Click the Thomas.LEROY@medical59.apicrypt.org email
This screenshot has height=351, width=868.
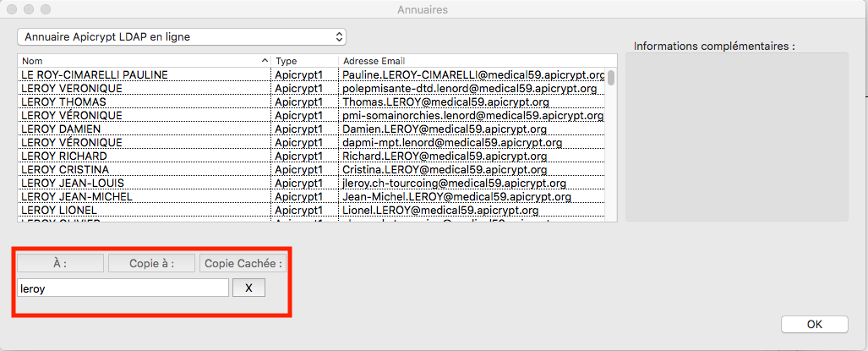tap(445, 101)
